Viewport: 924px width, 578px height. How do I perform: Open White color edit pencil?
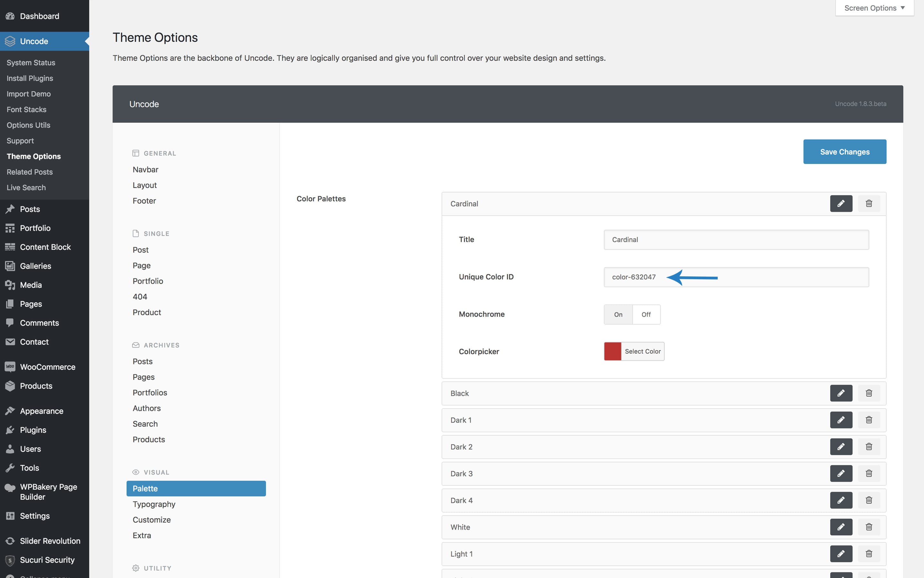point(841,527)
